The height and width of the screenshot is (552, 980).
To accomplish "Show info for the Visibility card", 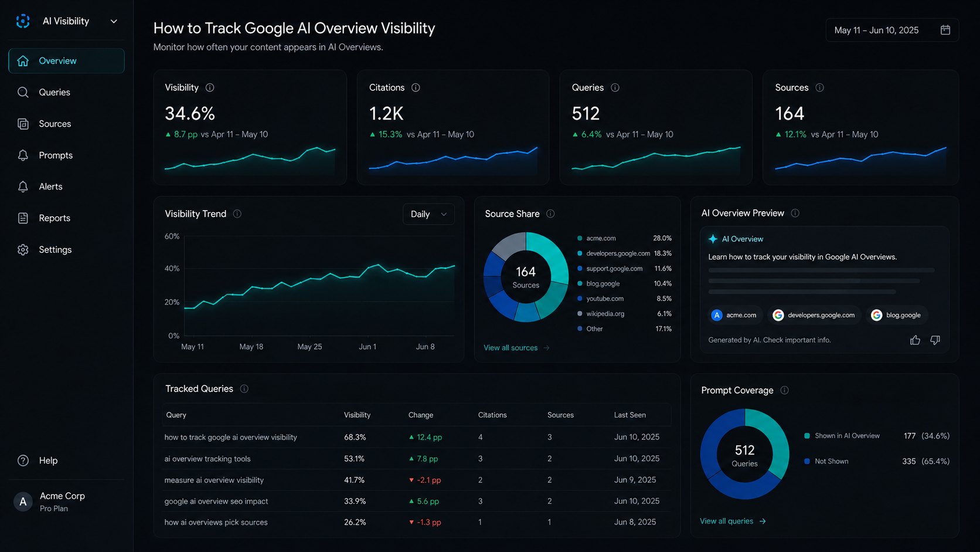I will point(210,87).
